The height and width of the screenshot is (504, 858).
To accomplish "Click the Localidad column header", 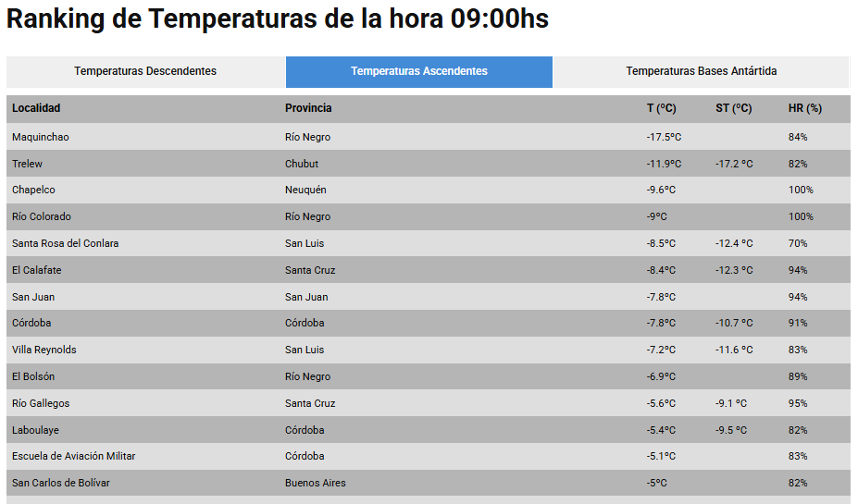I will click(x=36, y=108).
